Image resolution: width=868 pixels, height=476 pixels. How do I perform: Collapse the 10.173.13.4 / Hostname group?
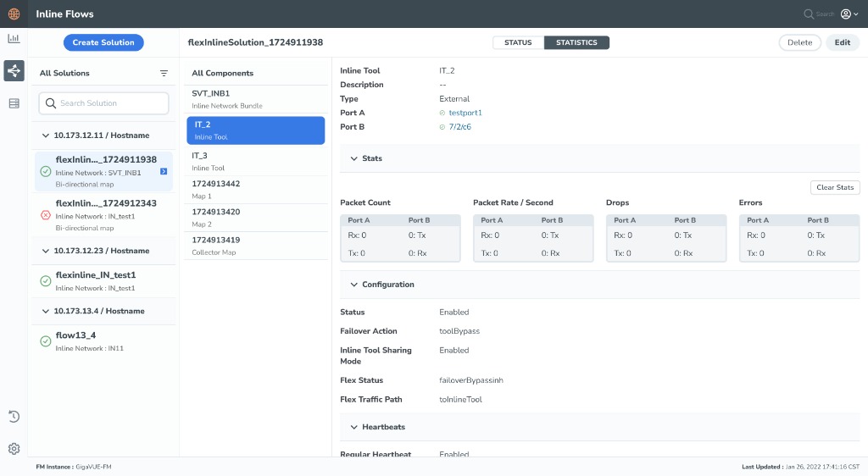46,311
